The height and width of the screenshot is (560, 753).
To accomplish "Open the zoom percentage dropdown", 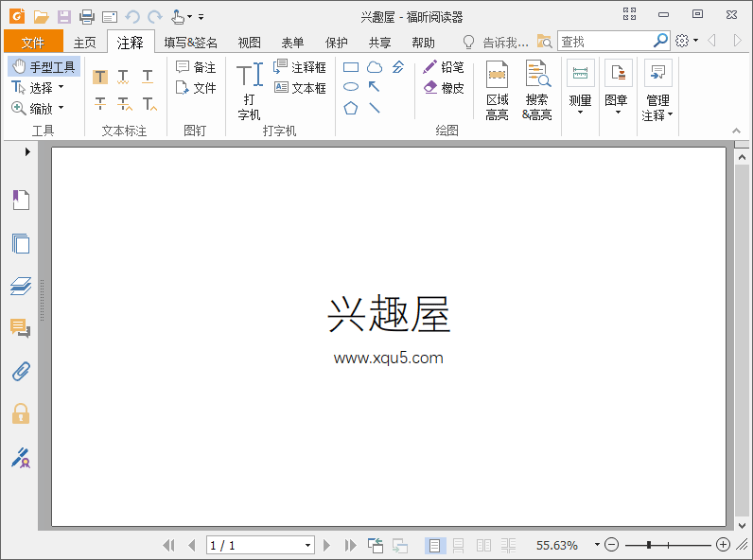I will [x=597, y=545].
